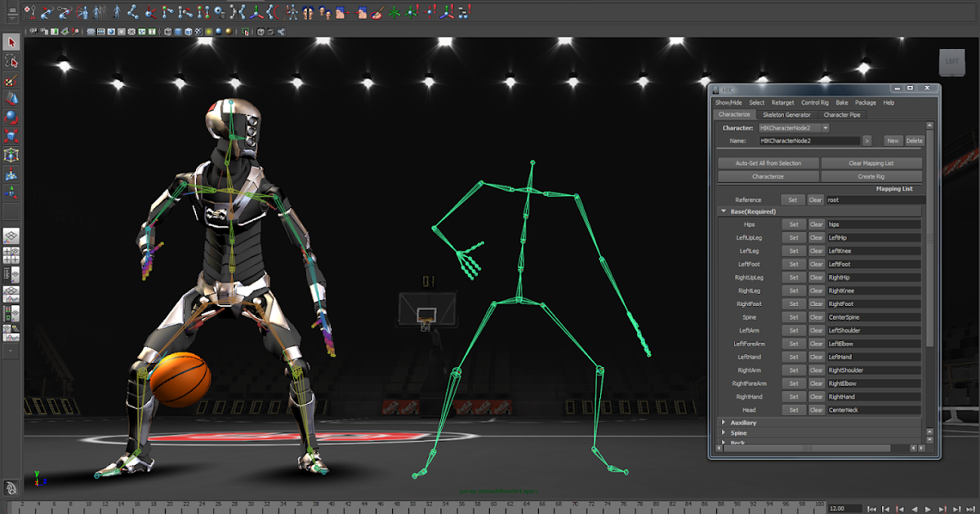Click the character head icon on the shelf
This screenshot has width=980, height=514.
tap(308, 11)
